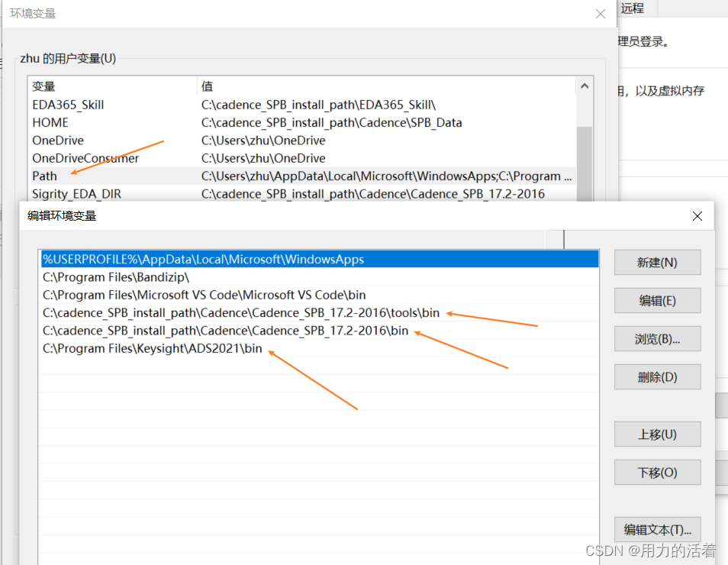Click the 值 column header
Viewport: 728px width, 565px height.
click(387, 86)
